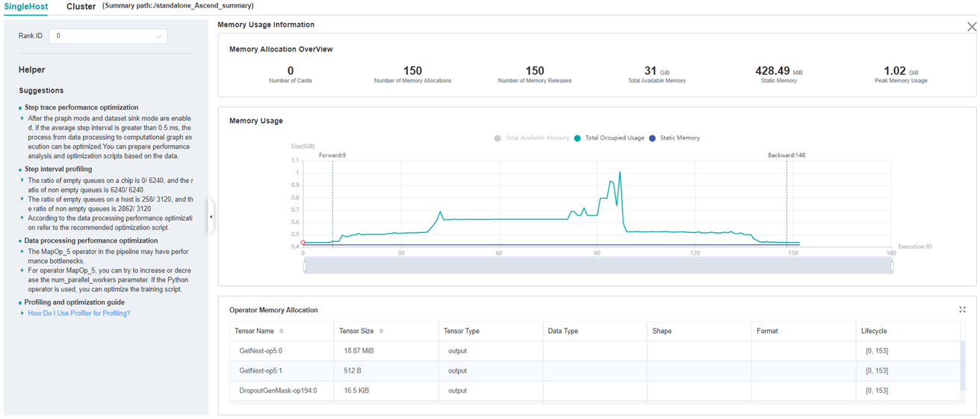Click the Backward:148 marker line label
This screenshot has height=419, width=980.
(786, 155)
